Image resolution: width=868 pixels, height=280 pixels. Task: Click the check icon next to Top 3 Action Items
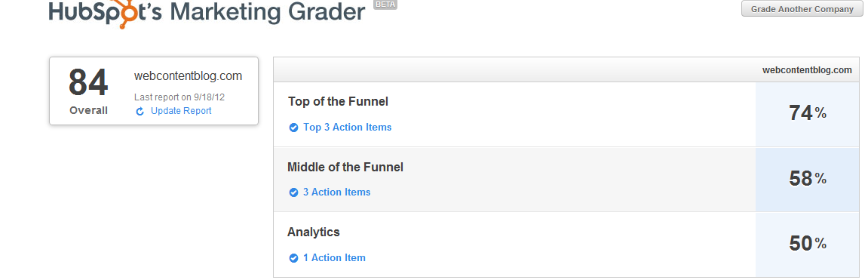coord(294,128)
